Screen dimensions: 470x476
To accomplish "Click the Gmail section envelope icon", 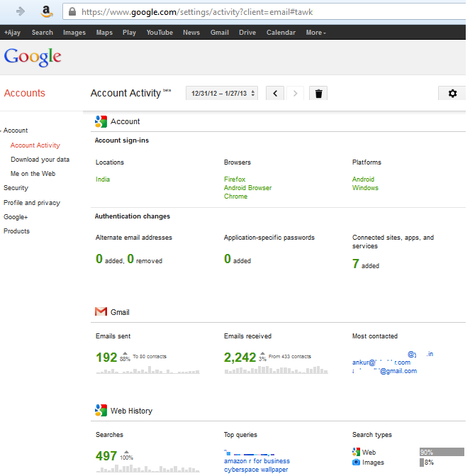I will click(x=101, y=312).
